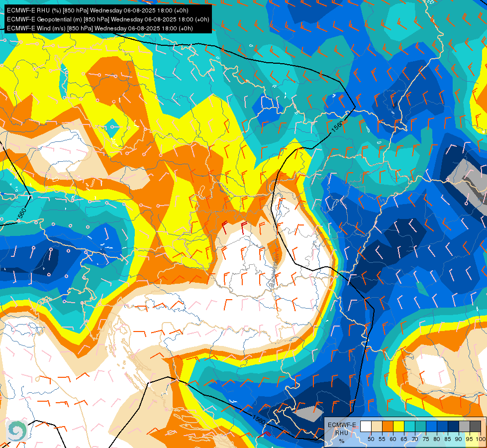Select the navy 85-90 legend swatch

(x=453, y=426)
